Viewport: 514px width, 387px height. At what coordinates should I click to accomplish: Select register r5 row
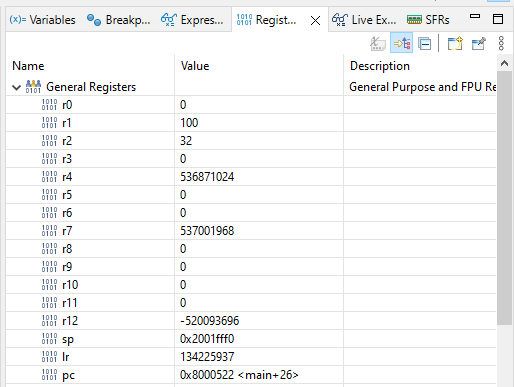click(x=251, y=195)
